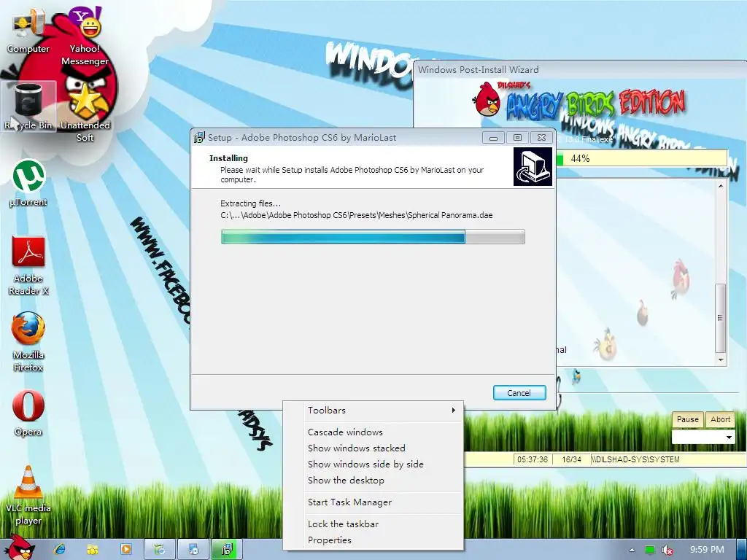
Task: Click the green network tray icon
Action: 649,550
